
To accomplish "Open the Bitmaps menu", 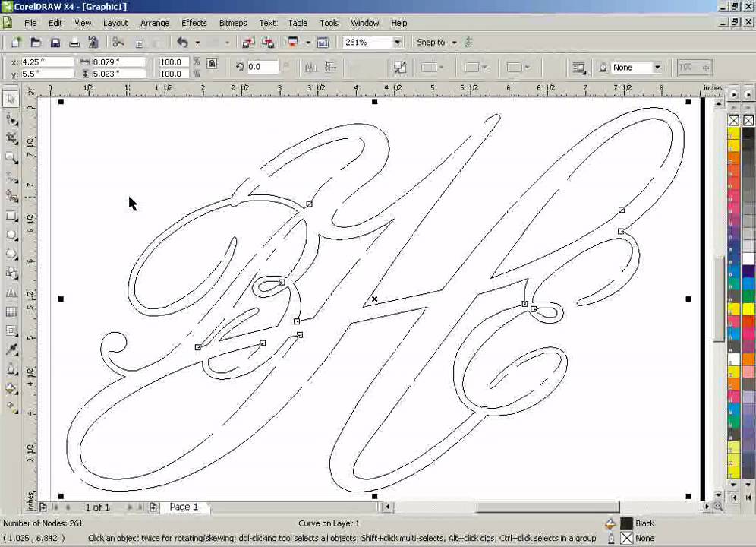I will (233, 23).
